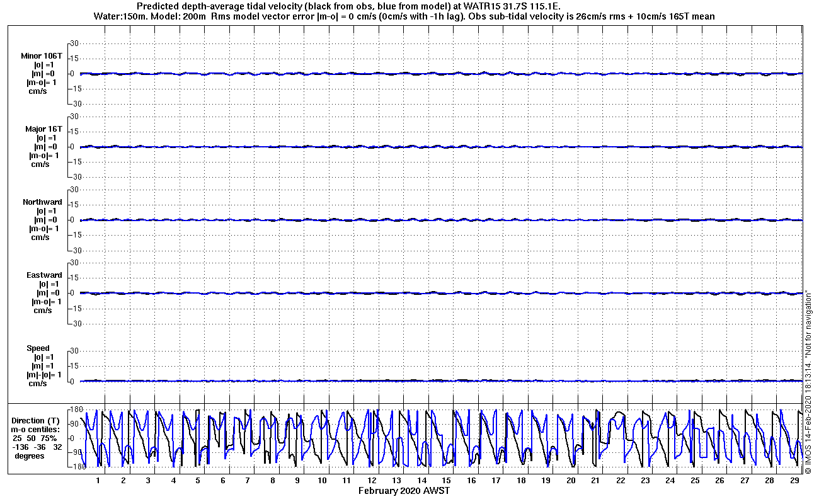Click the day 29 label on the date axis
The width and height of the screenshot is (819, 504).
point(794,480)
